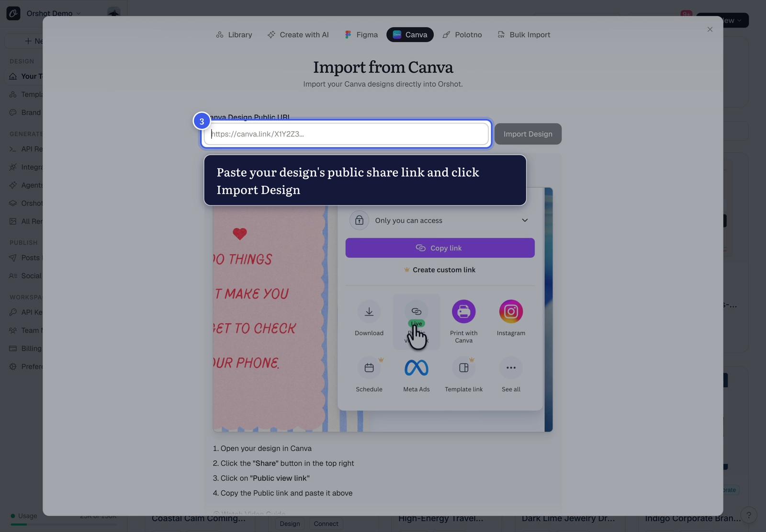Screen dimensions: 766x532
Task: Click the Download icon in guide image
Action: 369,312
